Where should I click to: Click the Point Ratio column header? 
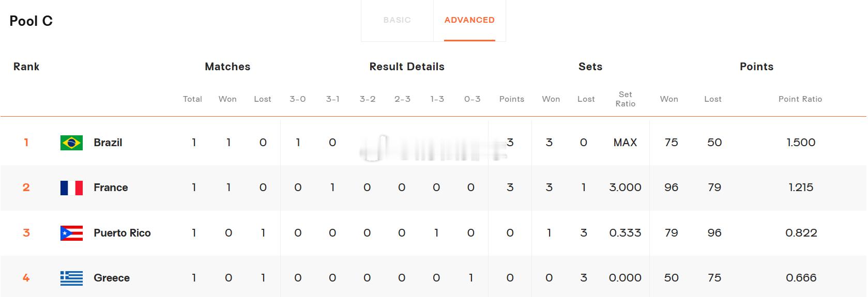800,99
